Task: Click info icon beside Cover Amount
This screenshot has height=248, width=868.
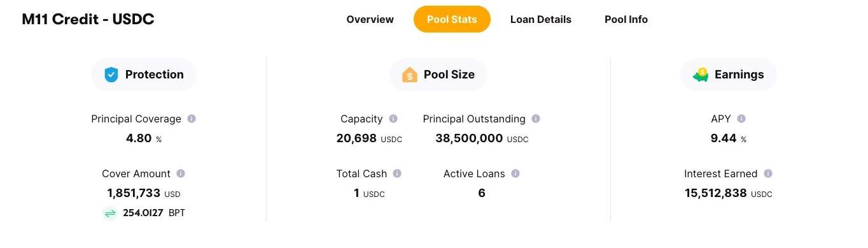Action: [181, 173]
